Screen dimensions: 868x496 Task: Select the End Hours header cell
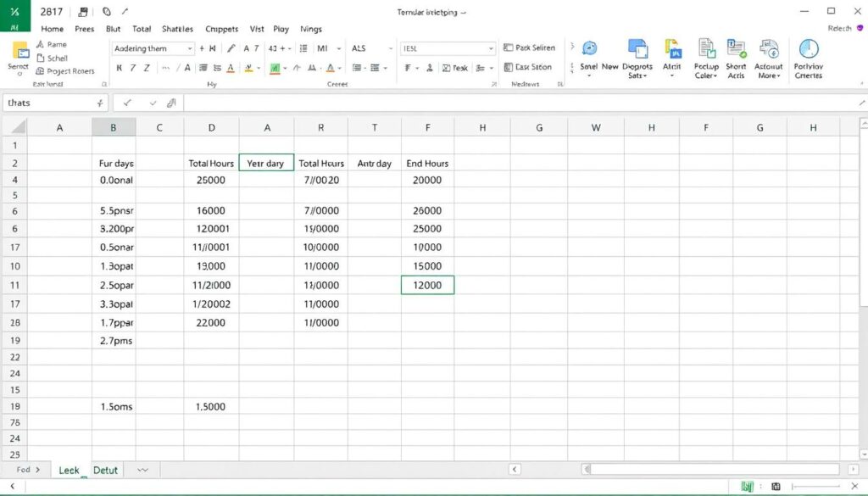427,164
